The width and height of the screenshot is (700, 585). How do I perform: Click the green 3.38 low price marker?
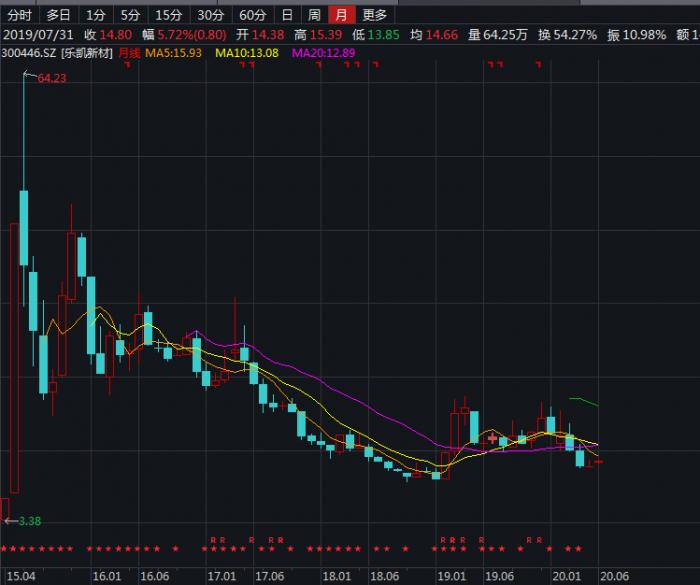click(x=30, y=520)
